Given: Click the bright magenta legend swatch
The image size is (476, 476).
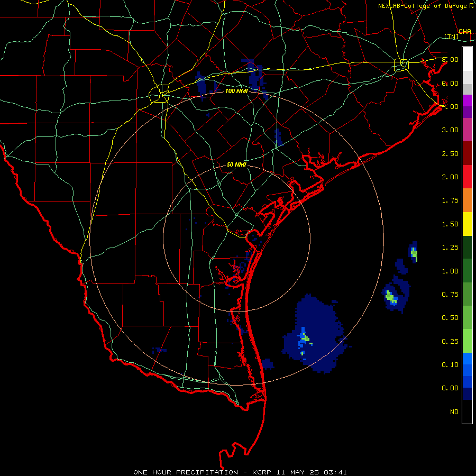Looking at the screenshot, I should pos(467,100).
